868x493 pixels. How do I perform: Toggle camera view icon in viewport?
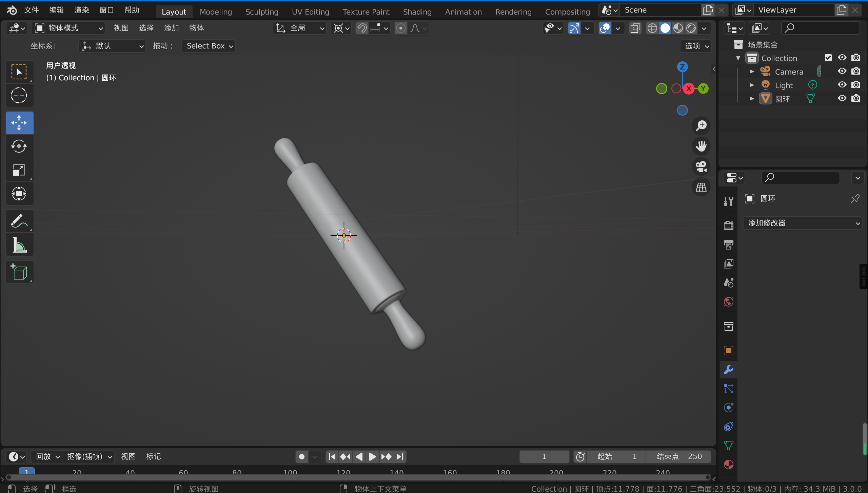pyautogui.click(x=701, y=166)
